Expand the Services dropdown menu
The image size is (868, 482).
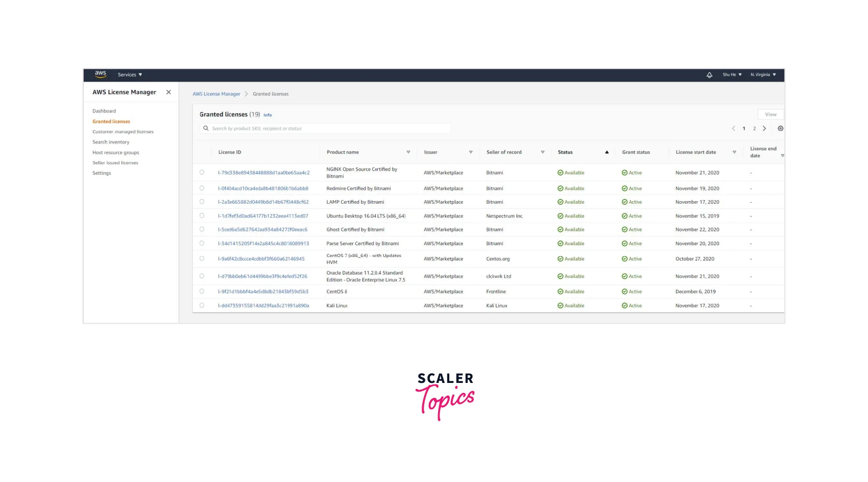point(130,75)
